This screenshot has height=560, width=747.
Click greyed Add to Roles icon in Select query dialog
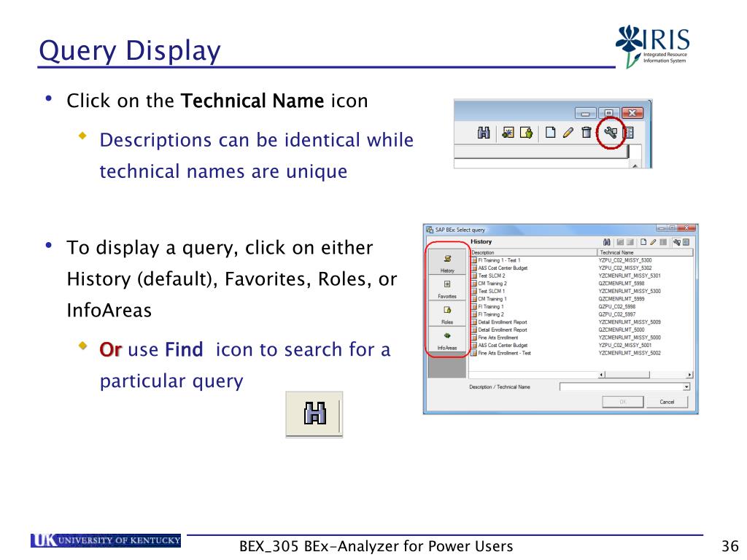pos(630,242)
